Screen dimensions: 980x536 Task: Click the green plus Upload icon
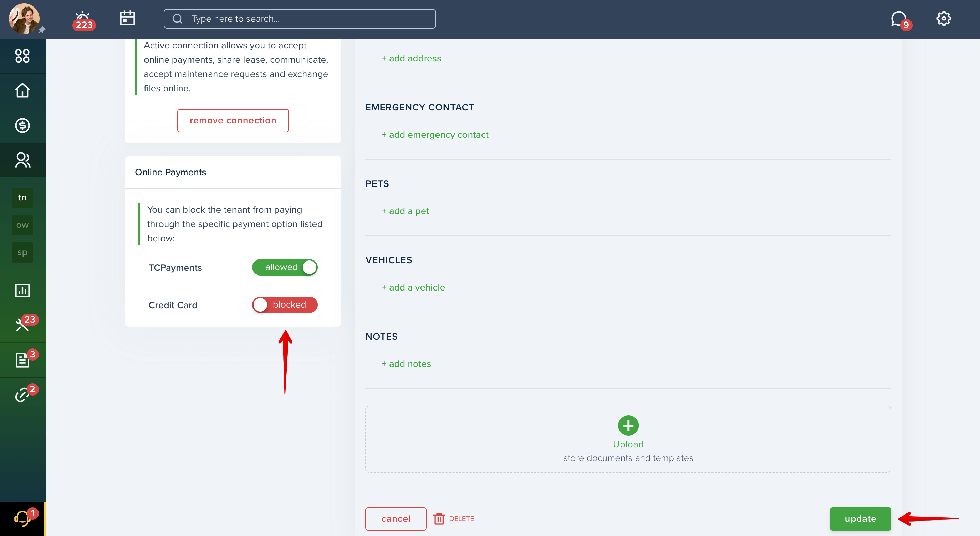(628, 426)
